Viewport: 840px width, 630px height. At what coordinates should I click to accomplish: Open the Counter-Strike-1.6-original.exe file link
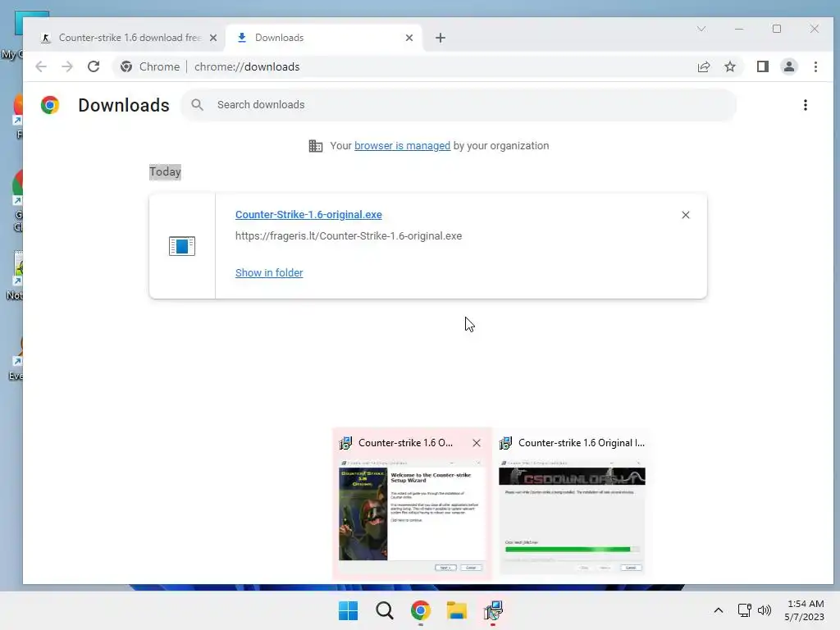tap(308, 214)
